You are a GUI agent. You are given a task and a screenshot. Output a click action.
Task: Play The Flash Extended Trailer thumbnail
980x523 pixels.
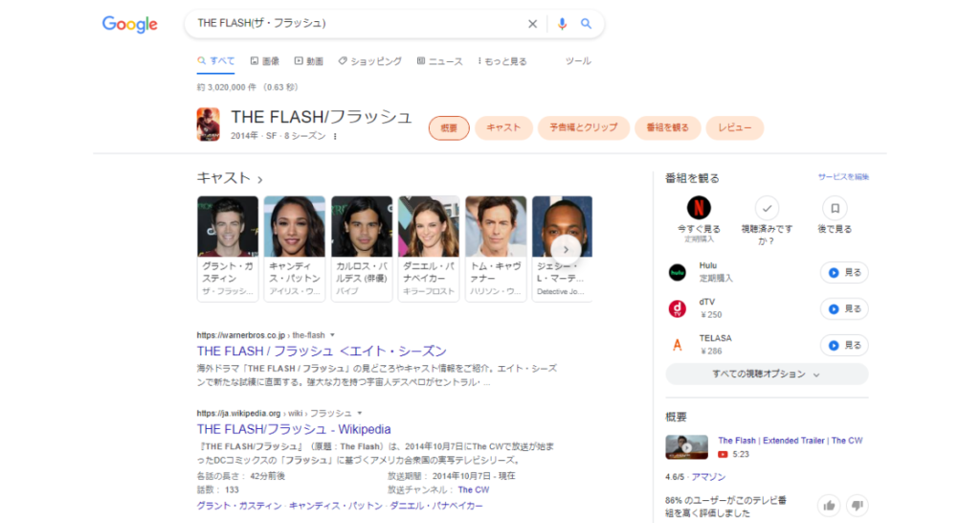[x=687, y=447]
